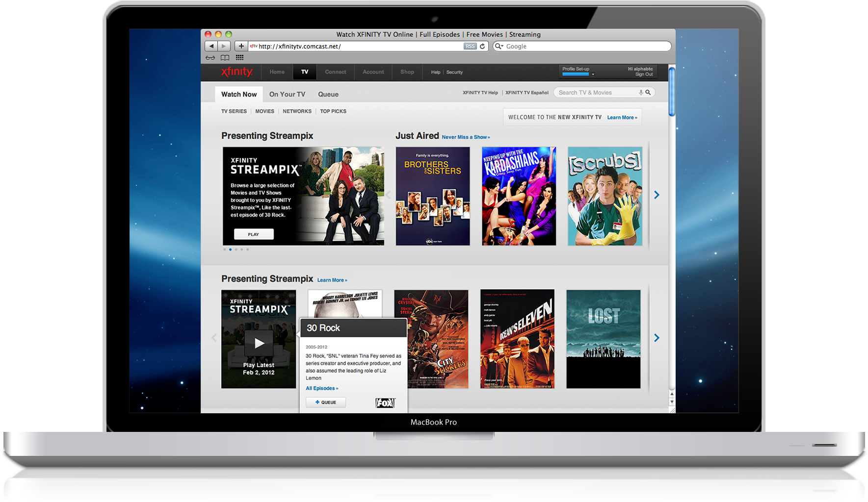Add 30 Rock to queue with QUEUE button
The width and height of the screenshot is (868, 502).
[x=326, y=402]
